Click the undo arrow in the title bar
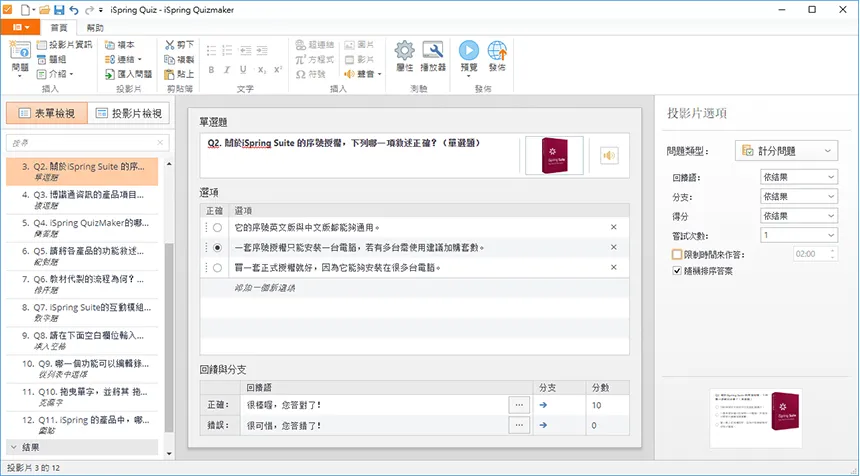The height and width of the screenshot is (476, 860). tap(74, 10)
